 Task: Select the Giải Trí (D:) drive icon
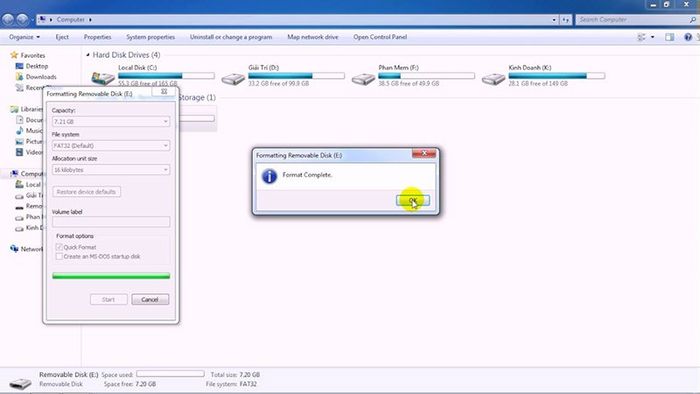(233, 79)
